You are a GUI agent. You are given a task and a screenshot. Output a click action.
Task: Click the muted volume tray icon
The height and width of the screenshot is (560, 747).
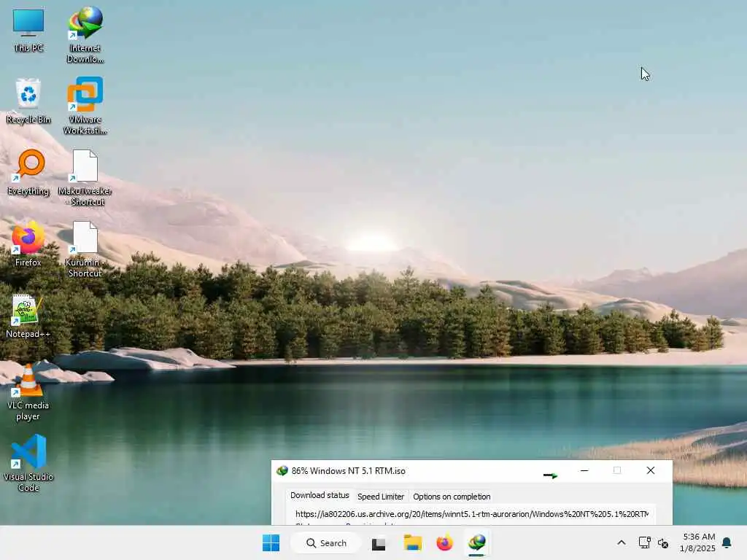coord(662,542)
